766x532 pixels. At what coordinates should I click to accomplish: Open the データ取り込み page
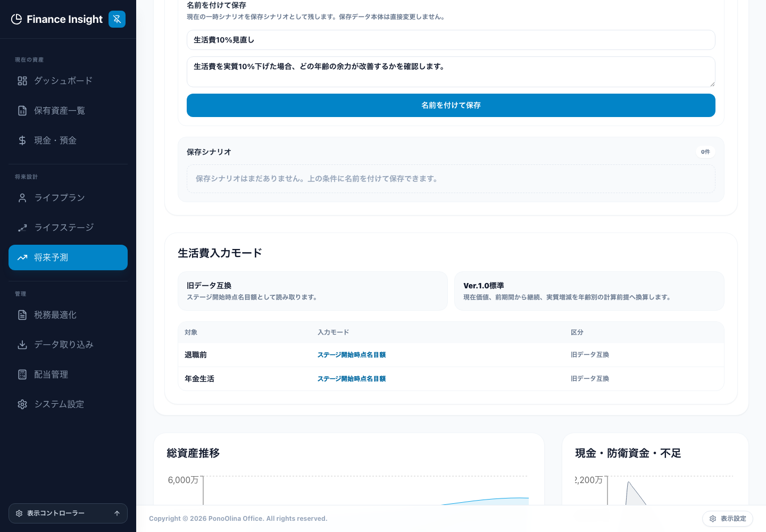click(x=68, y=345)
